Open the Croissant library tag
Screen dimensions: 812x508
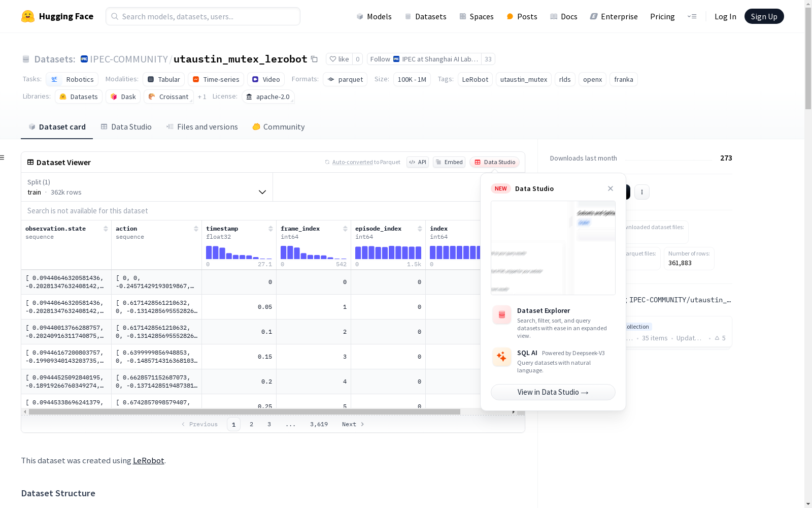168,97
